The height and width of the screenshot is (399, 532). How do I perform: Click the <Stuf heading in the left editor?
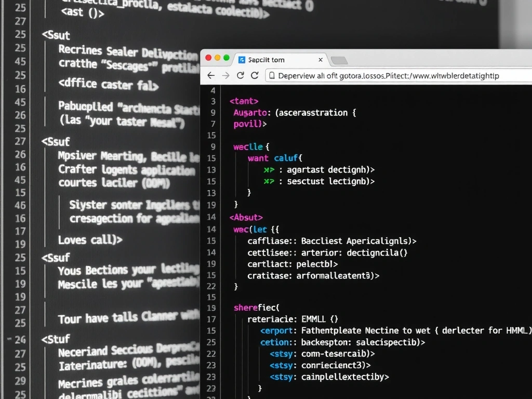56,339
